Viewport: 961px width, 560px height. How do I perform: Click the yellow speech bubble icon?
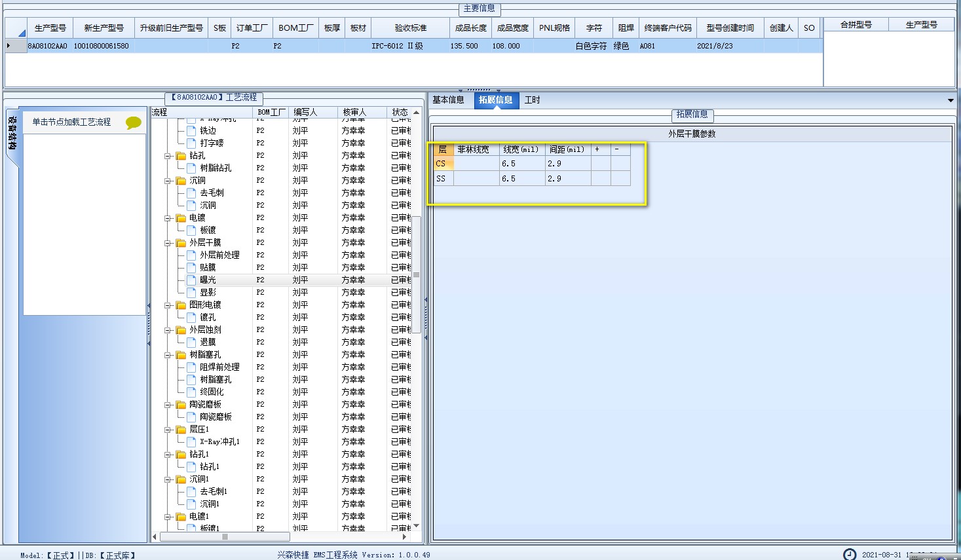(134, 122)
